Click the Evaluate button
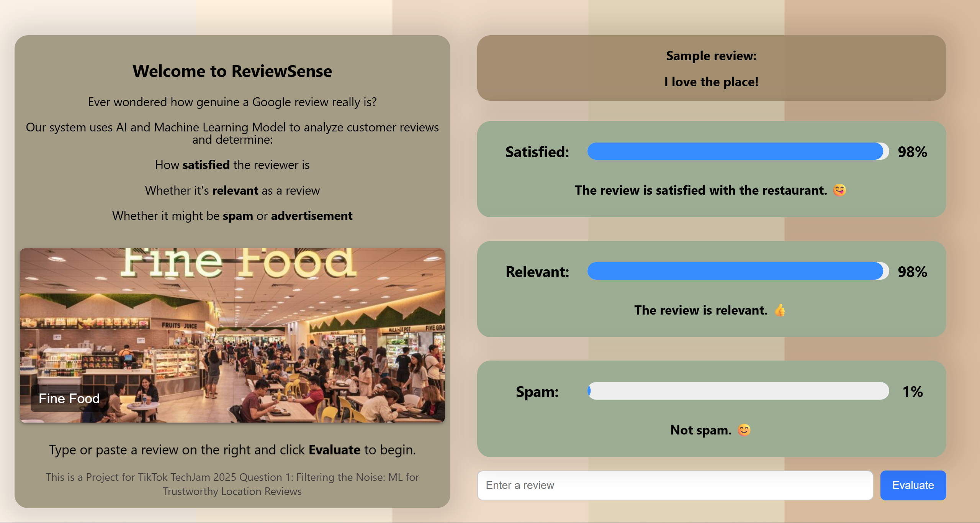This screenshot has width=980, height=523. coord(913,485)
